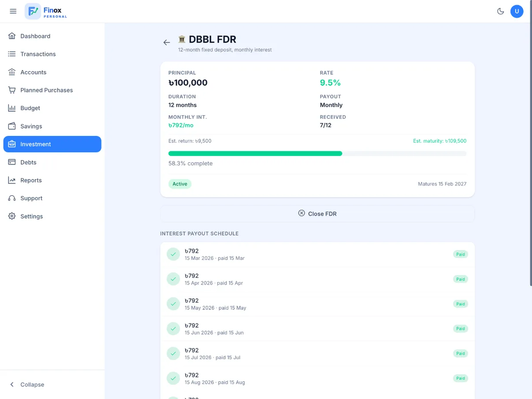Click the back arrow beside DBBL FDR
This screenshot has width=532, height=399.
[167, 43]
